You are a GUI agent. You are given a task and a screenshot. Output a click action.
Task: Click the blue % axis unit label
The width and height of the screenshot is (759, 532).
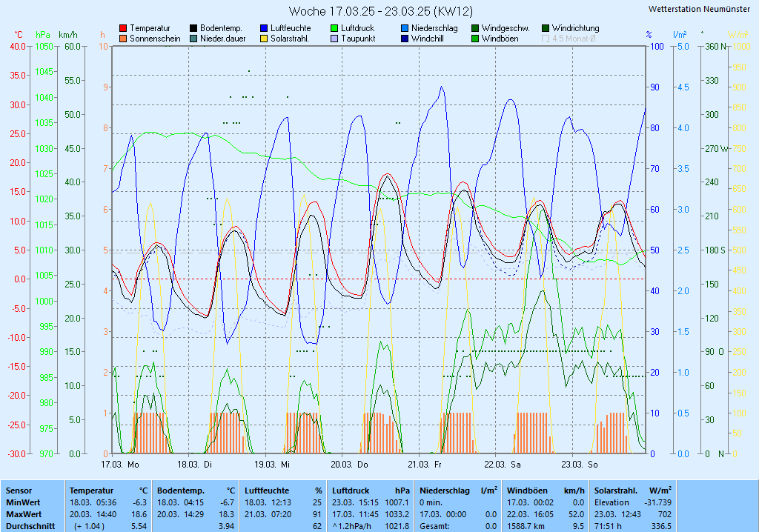[x=649, y=35]
